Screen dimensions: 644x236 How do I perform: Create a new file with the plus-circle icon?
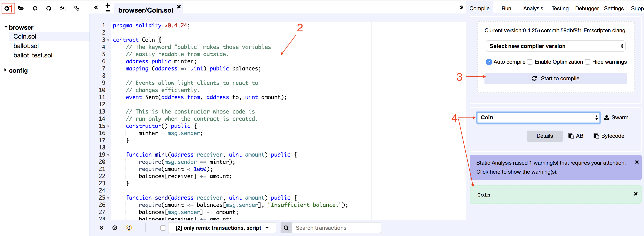(x=7, y=9)
